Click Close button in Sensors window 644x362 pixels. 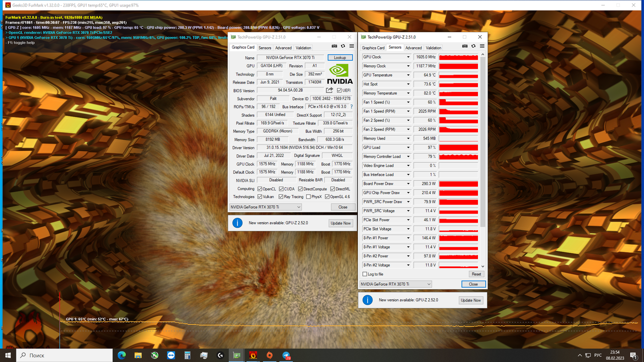[473, 284]
